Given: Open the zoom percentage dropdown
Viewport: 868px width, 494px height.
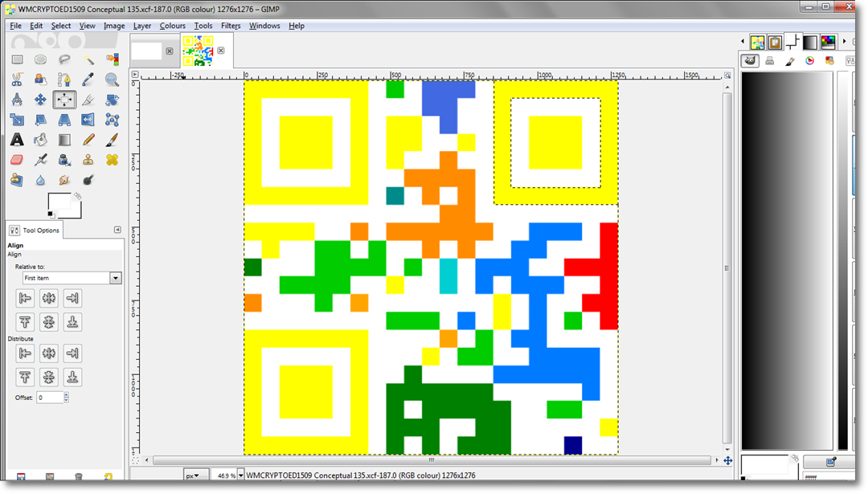Looking at the screenshot, I should pyautogui.click(x=241, y=476).
